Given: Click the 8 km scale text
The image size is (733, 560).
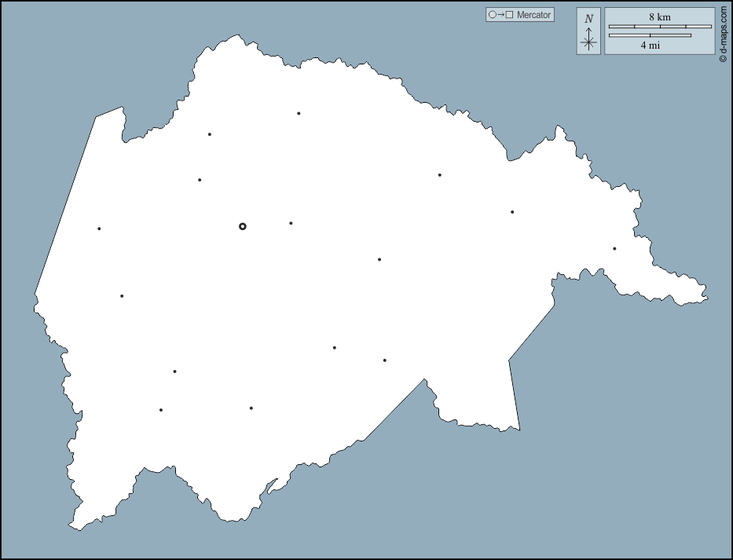Looking at the screenshot, I should point(659,16).
